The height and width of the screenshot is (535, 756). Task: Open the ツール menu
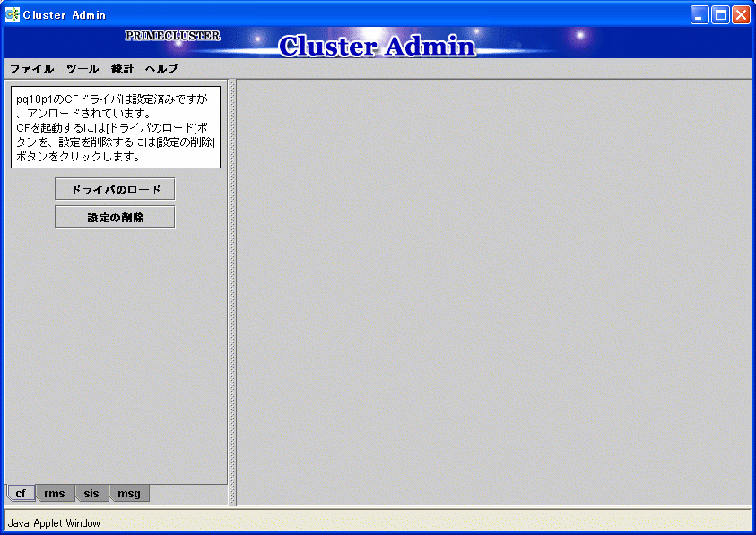(83, 69)
